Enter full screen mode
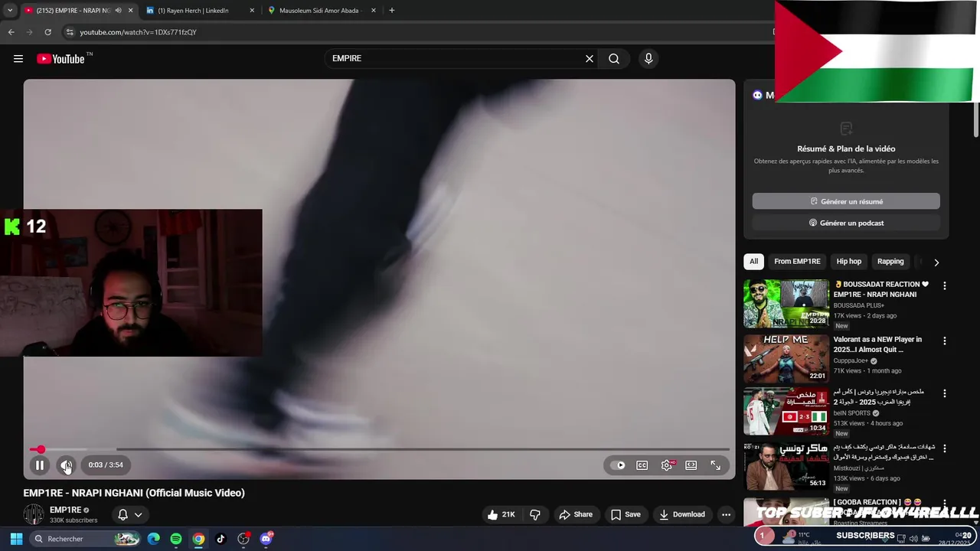 [x=716, y=465]
